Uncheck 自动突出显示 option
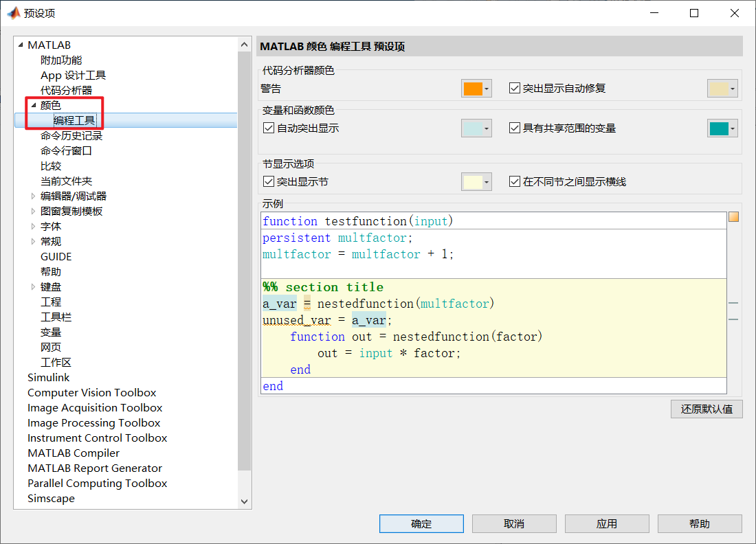 click(x=269, y=128)
